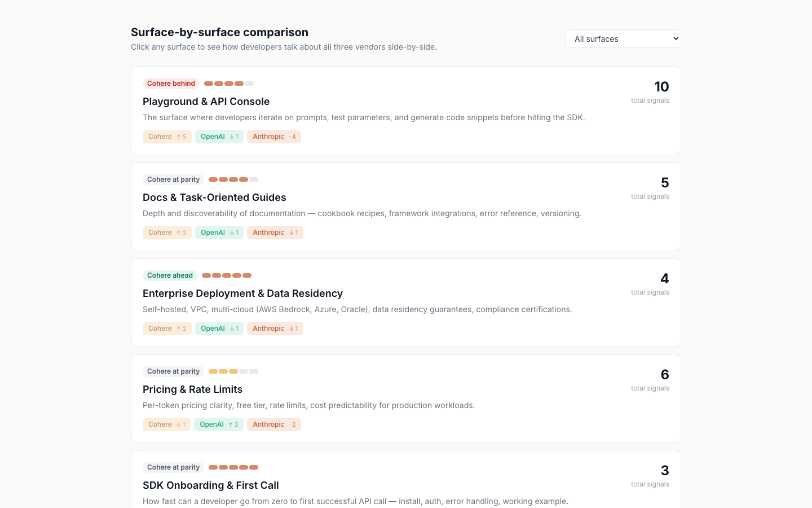The width and height of the screenshot is (812, 508).
Task: Click the OpenAI ↓1 chip in Enterprise card
Action: click(x=219, y=329)
